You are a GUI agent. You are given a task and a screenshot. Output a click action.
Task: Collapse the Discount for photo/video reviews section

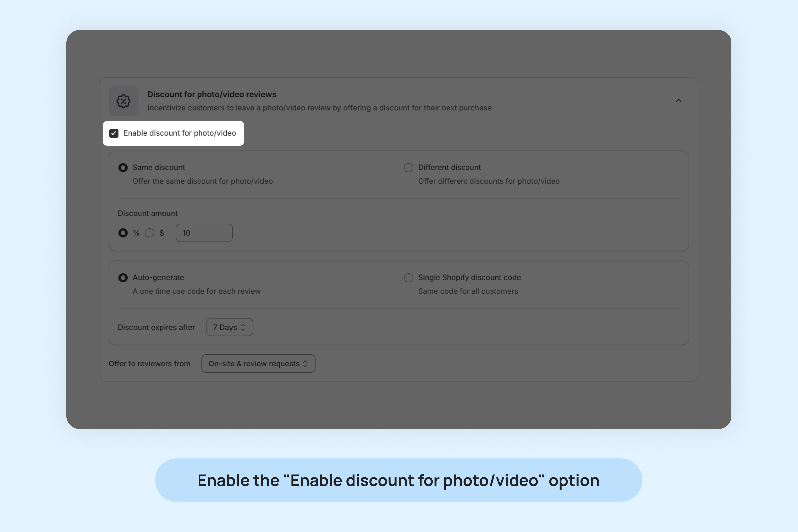(x=679, y=101)
